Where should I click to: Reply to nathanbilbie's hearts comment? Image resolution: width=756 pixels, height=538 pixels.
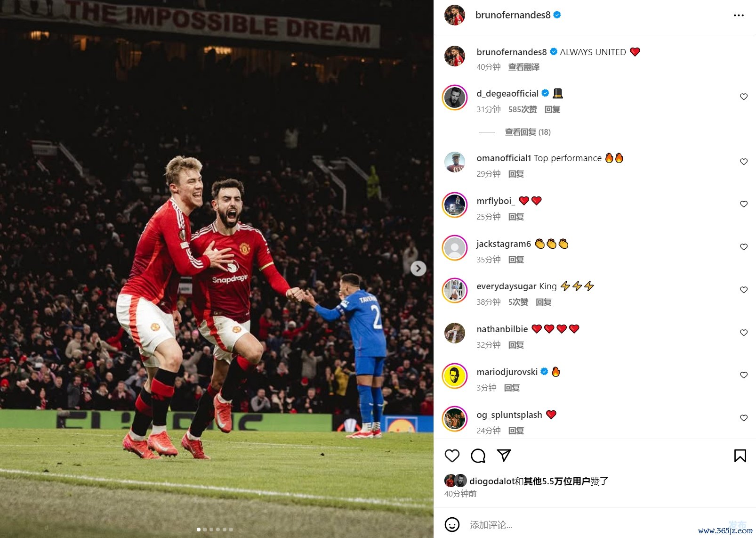tap(516, 345)
